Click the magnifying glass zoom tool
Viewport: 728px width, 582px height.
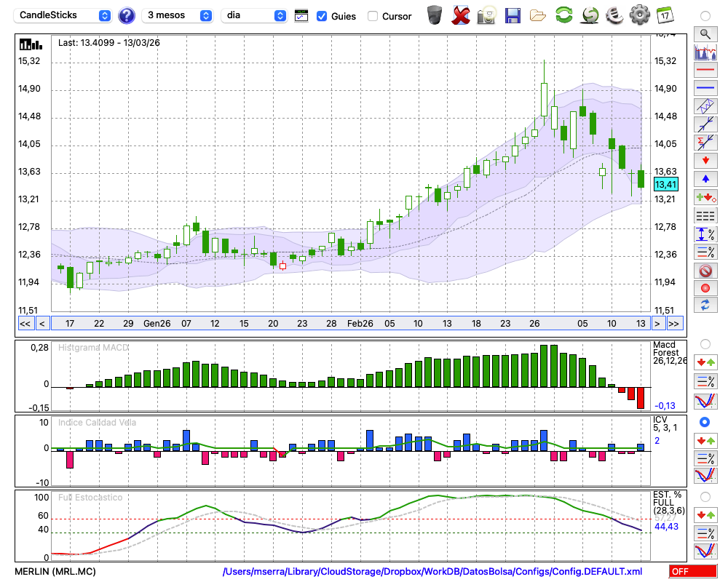[x=705, y=33]
